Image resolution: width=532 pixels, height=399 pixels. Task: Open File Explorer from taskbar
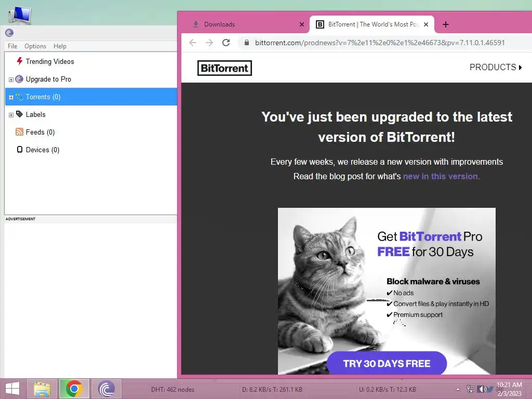coord(43,389)
